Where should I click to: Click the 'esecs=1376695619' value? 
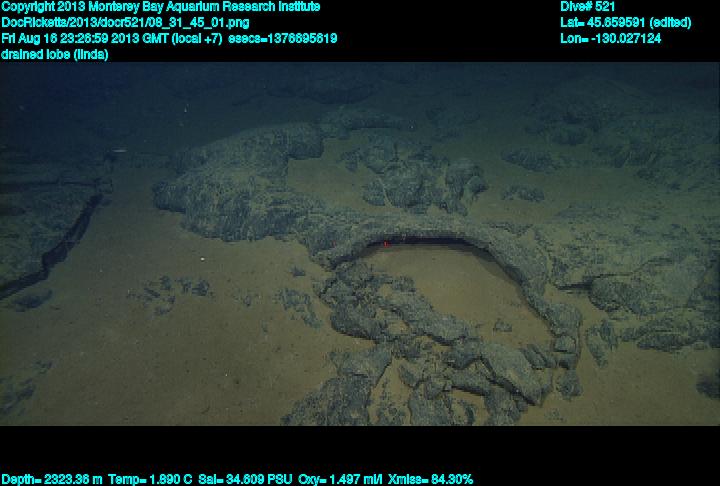tap(282, 38)
